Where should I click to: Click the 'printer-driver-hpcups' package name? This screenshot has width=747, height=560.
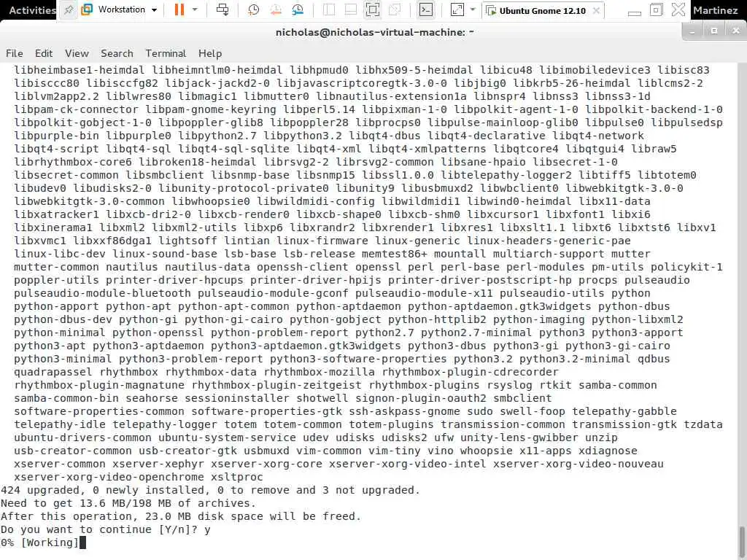(174, 280)
